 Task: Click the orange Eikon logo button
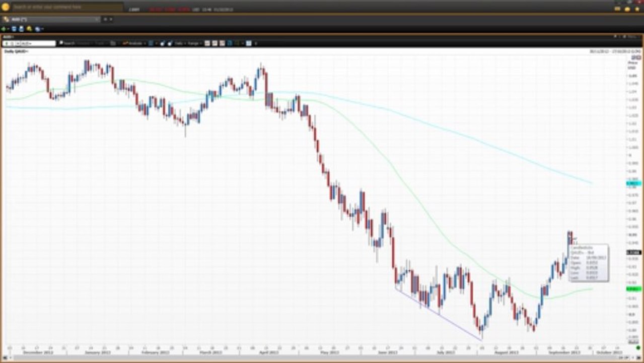6,7
